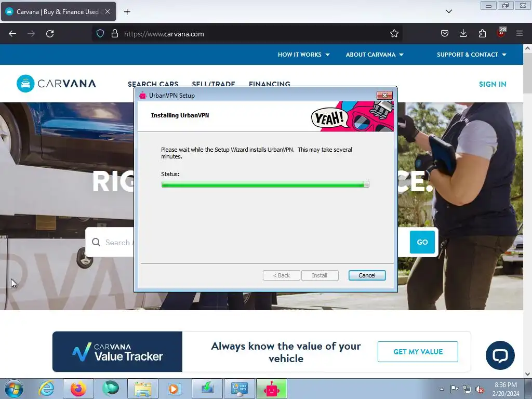Close the Carvana tab
This screenshot has width=532, height=399.
tap(107, 11)
